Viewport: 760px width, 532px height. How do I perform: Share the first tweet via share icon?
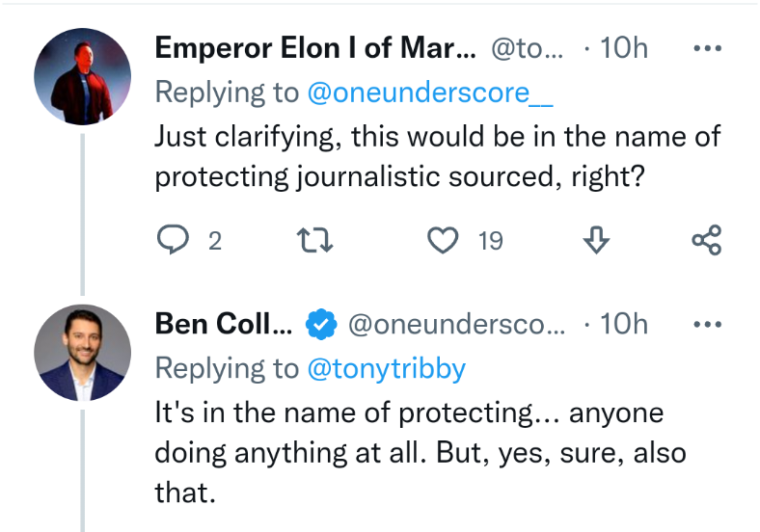click(x=707, y=240)
